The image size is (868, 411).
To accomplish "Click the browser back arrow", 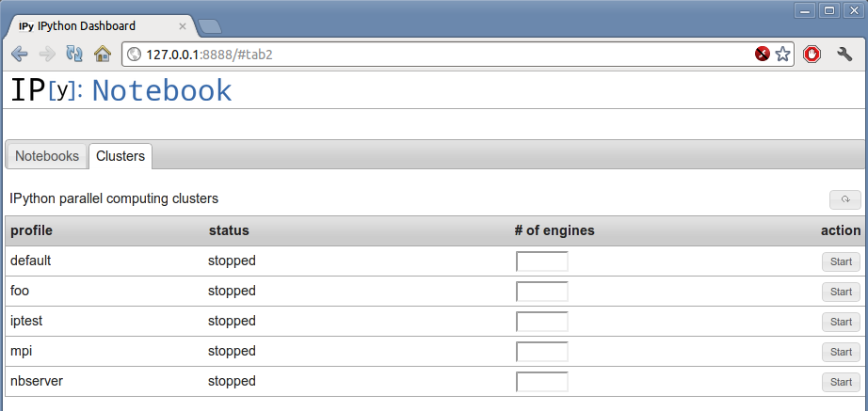I will click(x=20, y=54).
